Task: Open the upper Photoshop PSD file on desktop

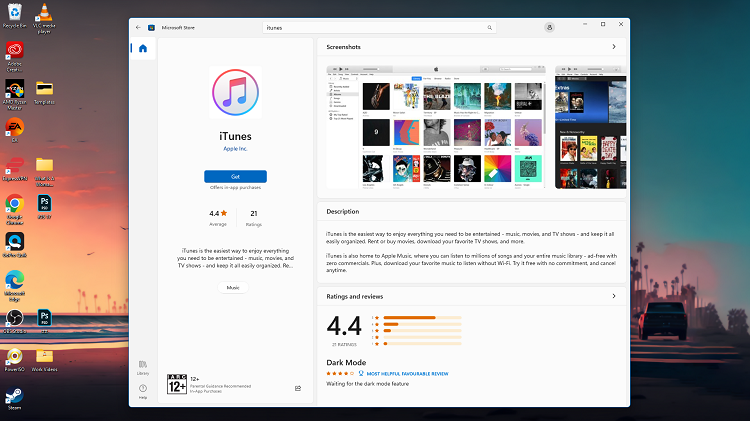Action: (x=44, y=207)
